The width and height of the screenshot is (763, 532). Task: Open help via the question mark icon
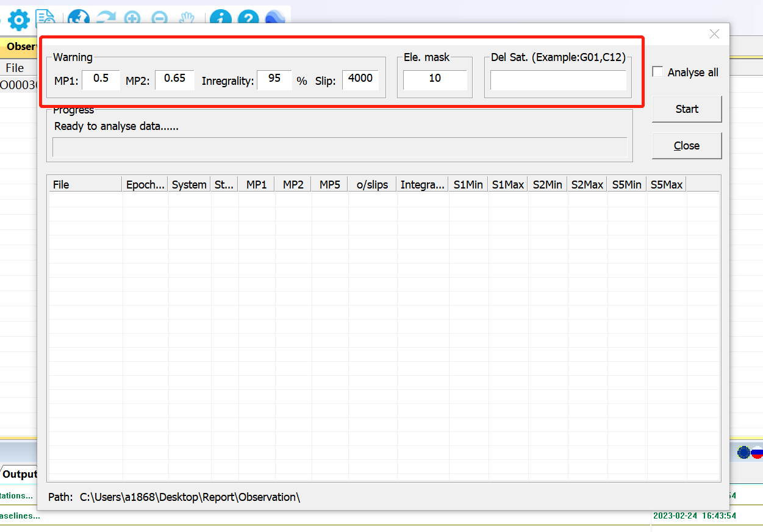(x=248, y=19)
